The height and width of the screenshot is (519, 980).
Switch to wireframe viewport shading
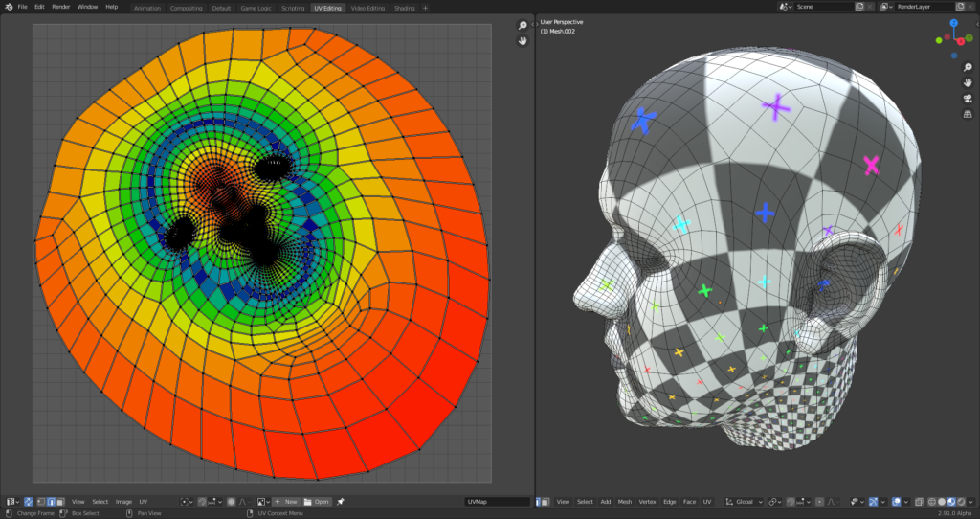point(932,502)
